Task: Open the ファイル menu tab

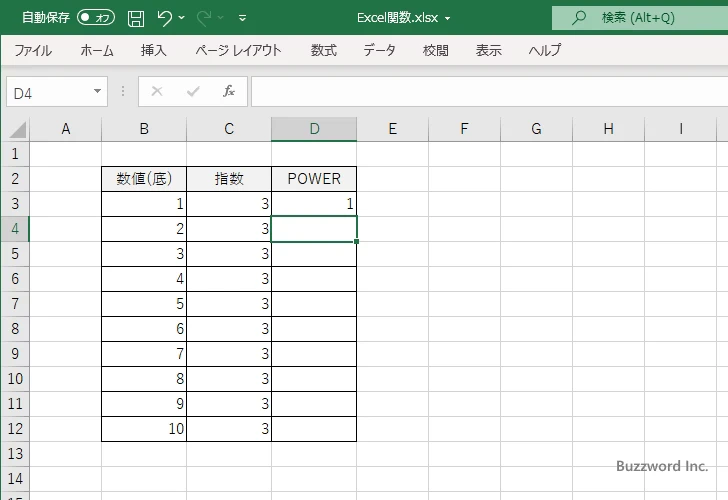Action: click(x=33, y=50)
